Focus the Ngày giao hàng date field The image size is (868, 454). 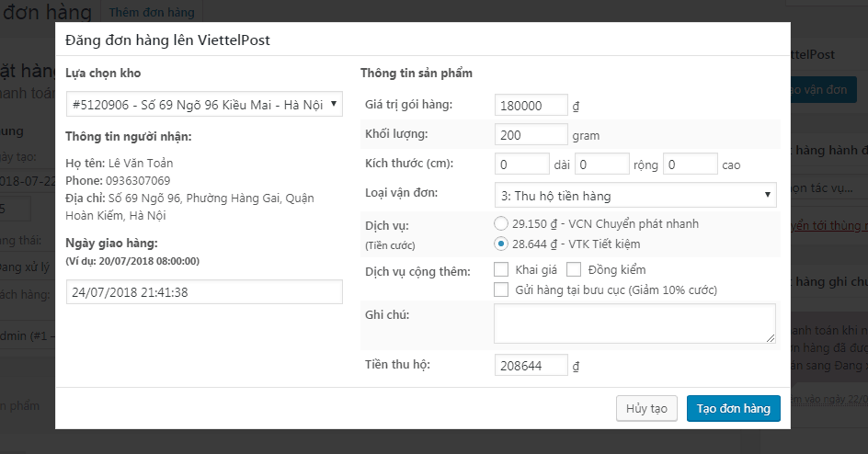(x=204, y=292)
